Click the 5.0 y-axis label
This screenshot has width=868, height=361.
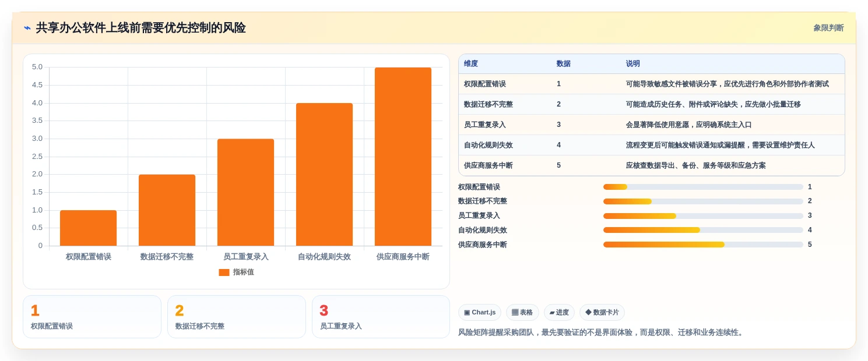click(37, 67)
